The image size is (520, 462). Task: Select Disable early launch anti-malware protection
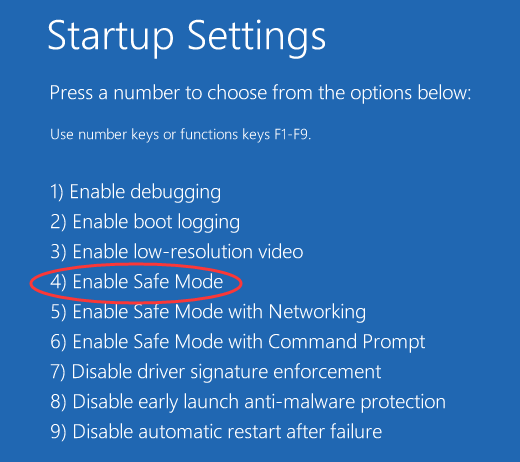pyautogui.click(x=248, y=402)
